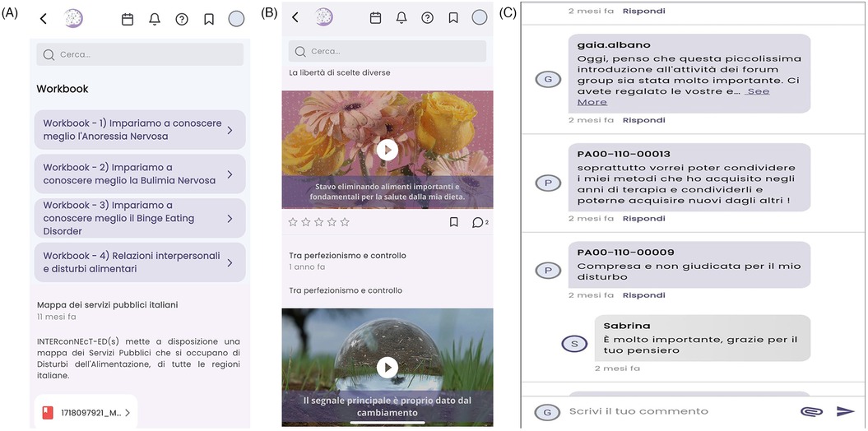Bookmark the flowers video post
Screen dimensions: 868x431
point(453,222)
